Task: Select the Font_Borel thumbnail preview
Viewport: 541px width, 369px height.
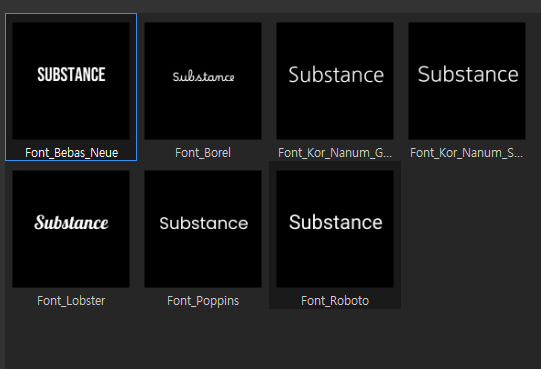Action: pos(203,81)
